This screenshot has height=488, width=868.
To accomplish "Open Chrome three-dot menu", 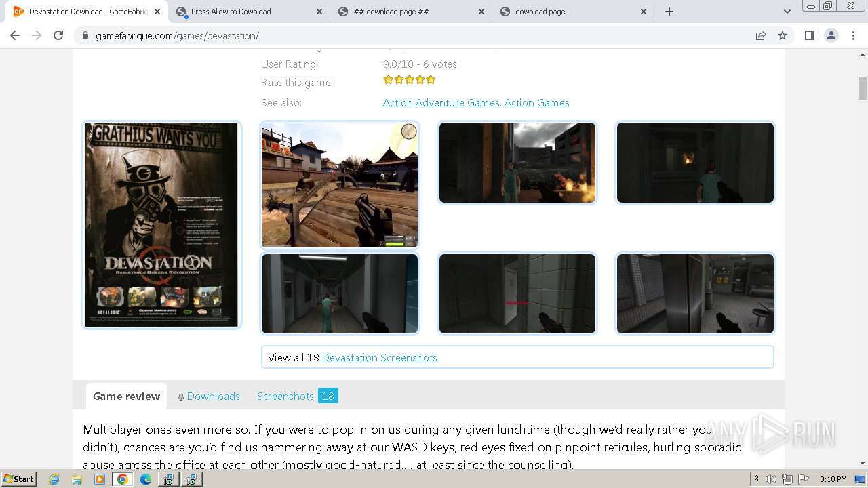I will [853, 35].
